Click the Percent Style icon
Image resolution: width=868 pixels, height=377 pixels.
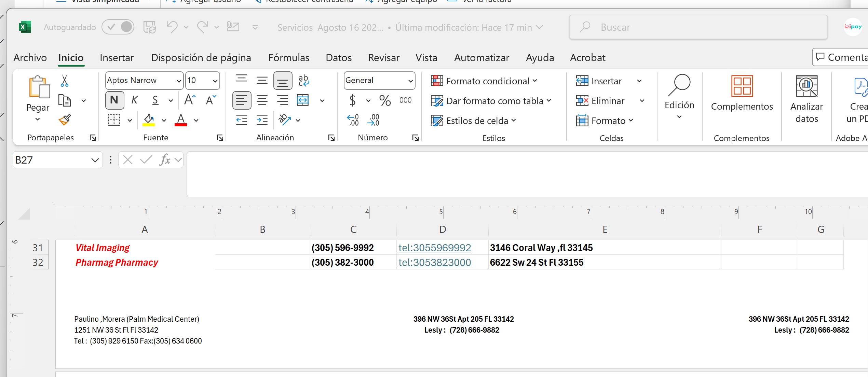(x=385, y=100)
